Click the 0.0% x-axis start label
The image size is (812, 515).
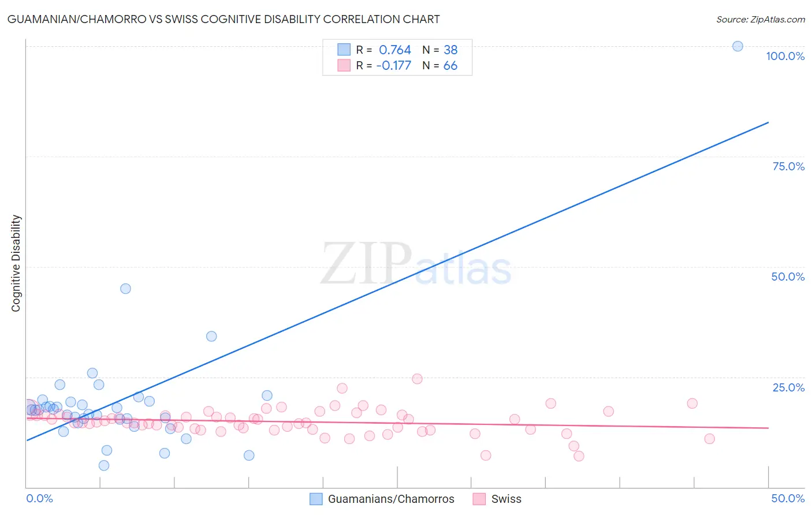pyautogui.click(x=39, y=498)
